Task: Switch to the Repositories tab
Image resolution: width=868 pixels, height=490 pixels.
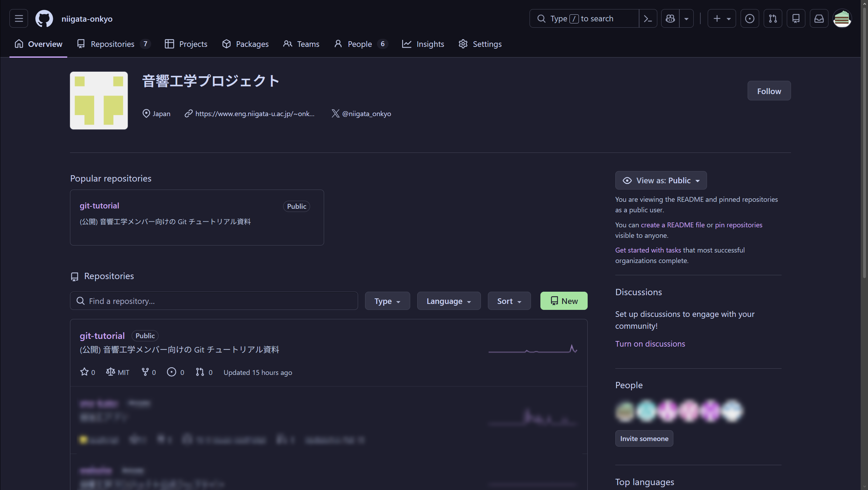Action: (x=113, y=44)
